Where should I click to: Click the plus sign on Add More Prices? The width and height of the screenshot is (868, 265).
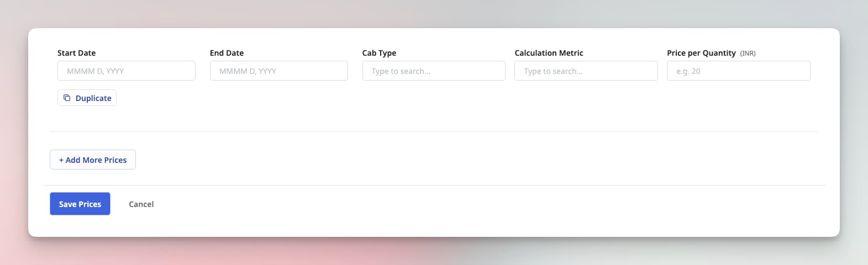tap(61, 160)
